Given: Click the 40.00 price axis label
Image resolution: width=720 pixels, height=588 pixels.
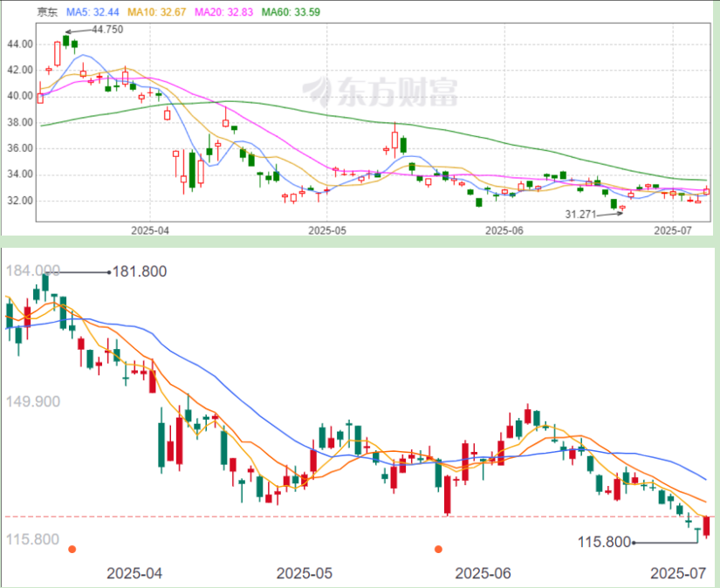Looking at the screenshot, I should coord(20,96).
